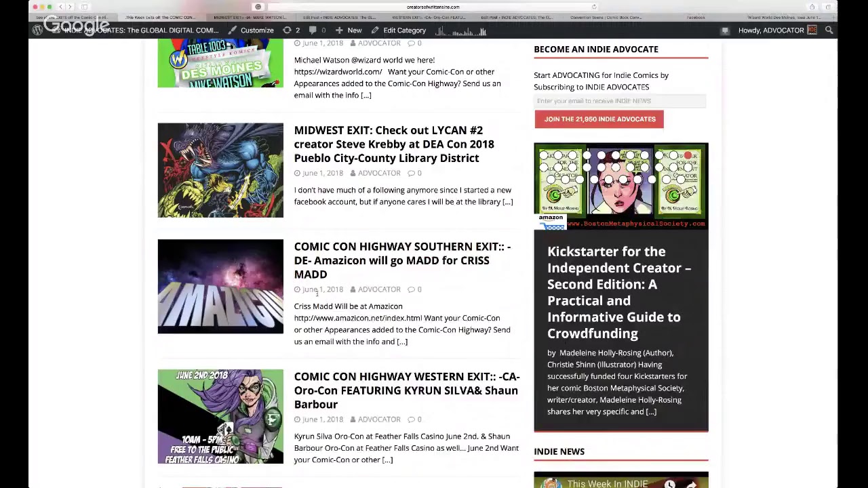The image size is (868, 488).
Task: Open the LYCAN comic cover thumbnail
Action: click(220, 170)
